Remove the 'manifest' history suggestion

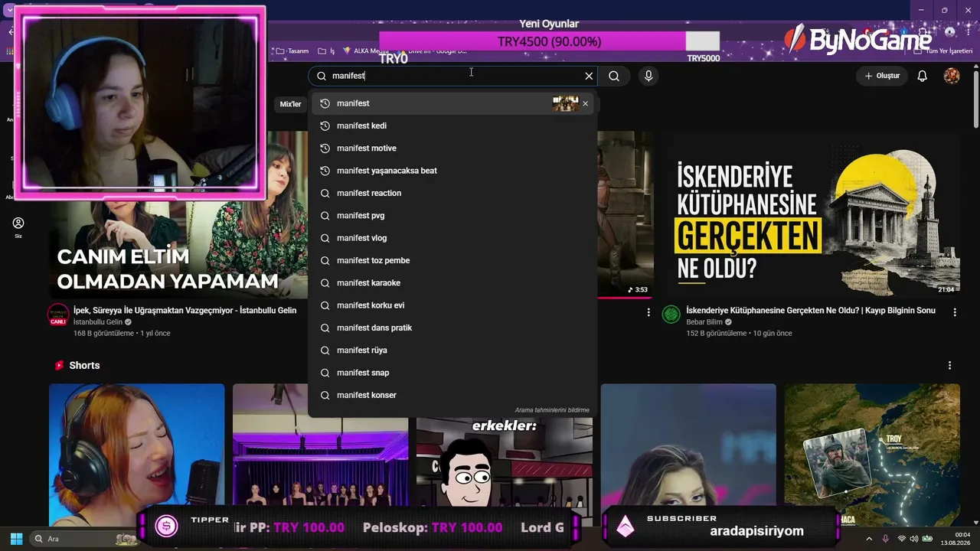click(x=586, y=103)
